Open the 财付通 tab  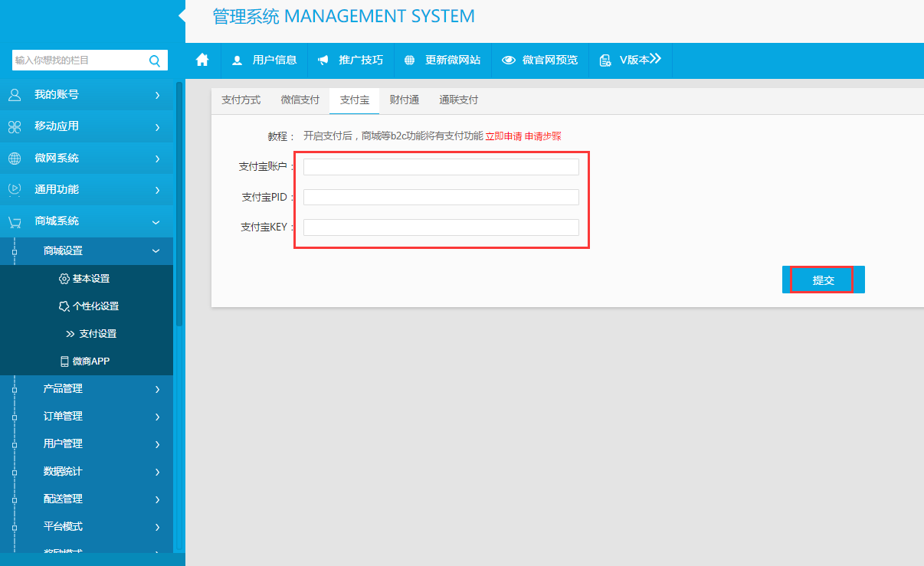[x=404, y=100]
